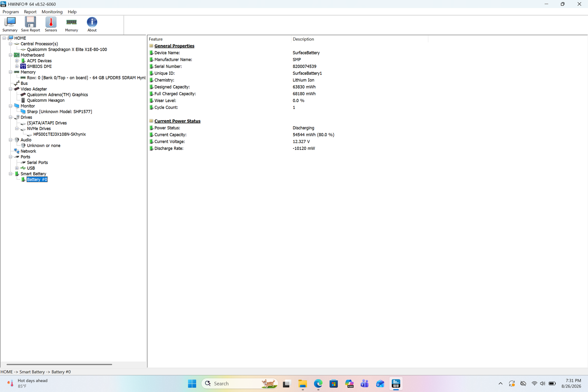Click the General Properties section heading

point(174,46)
